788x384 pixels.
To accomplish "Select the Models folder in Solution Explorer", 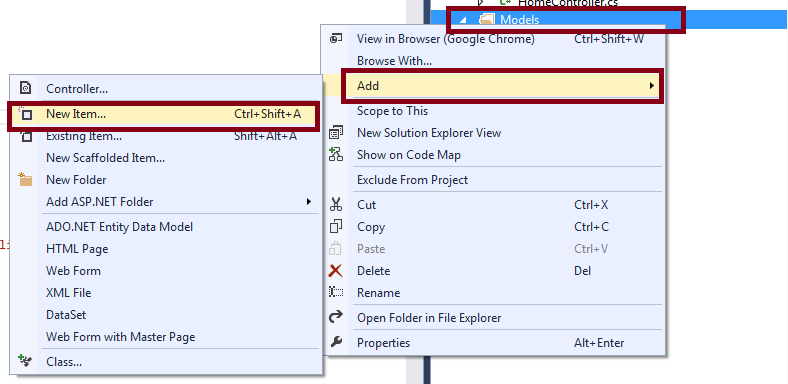I will (x=519, y=20).
